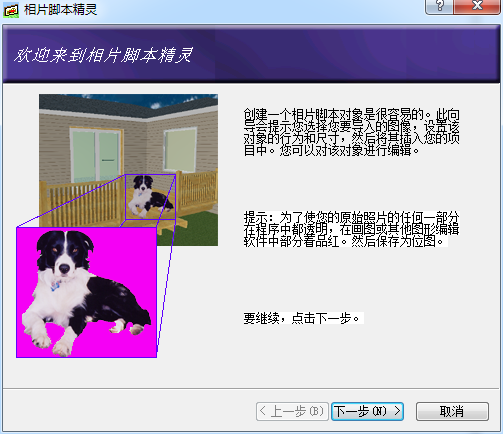Image resolution: width=503 pixels, height=434 pixels.
Task: Click the 提示 tip paragraph about magenta transparency
Action: (352, 229)
